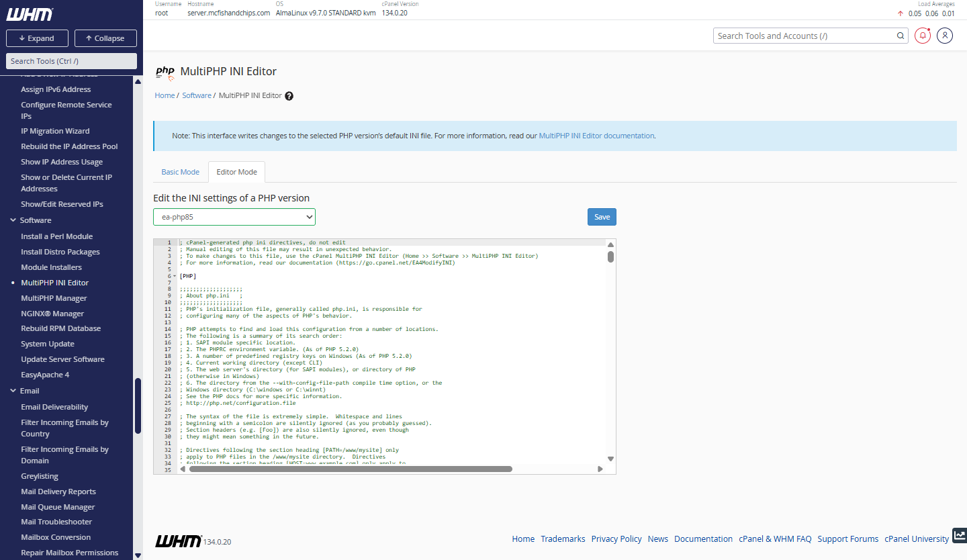Open the footer cPanel University link
967x560 pixels.
[x=917, y=539]
